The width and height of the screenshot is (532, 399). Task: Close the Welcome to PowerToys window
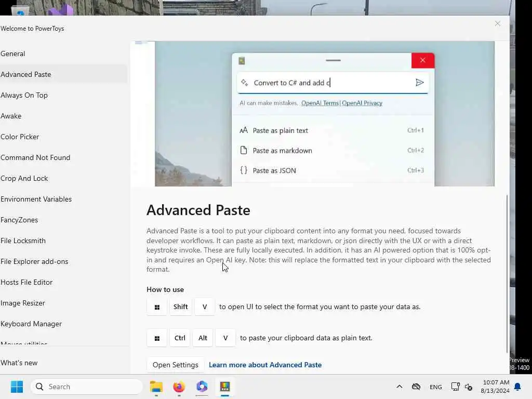[497, 23]
